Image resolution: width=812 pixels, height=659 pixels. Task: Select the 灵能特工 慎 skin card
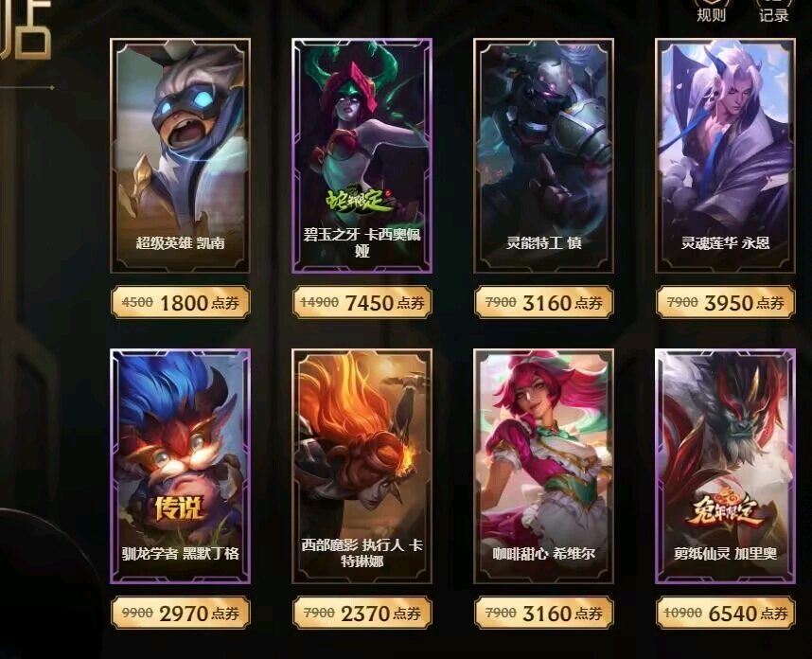544,155
